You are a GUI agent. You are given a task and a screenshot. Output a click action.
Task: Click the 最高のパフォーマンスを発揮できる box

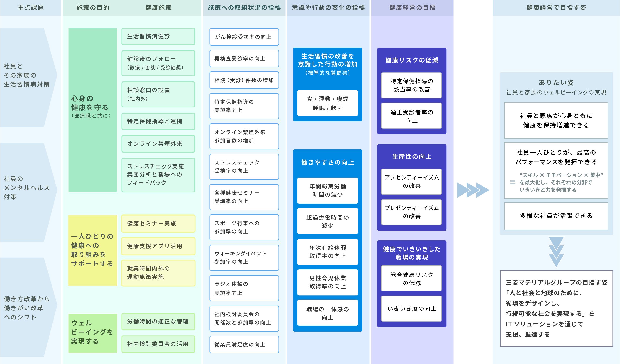pyautogui.click(x=556, y=171)
